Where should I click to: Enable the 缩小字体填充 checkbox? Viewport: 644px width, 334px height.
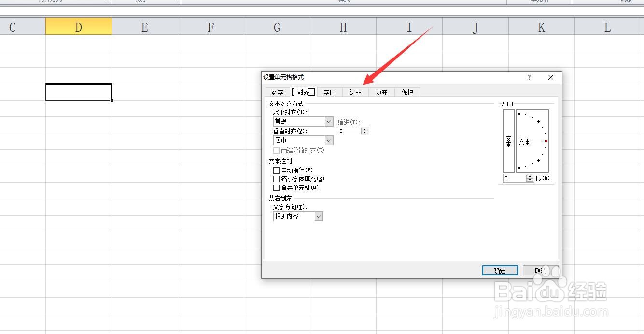tap(276, 179)
